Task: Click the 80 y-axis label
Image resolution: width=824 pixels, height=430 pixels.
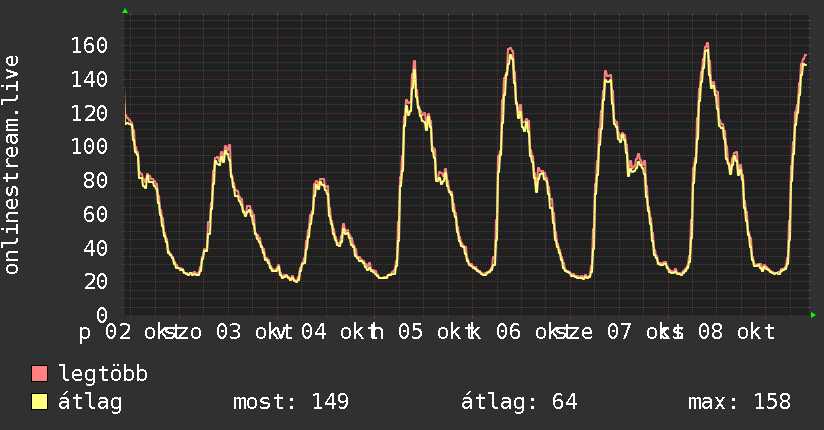Action: (x=96, y=180)
